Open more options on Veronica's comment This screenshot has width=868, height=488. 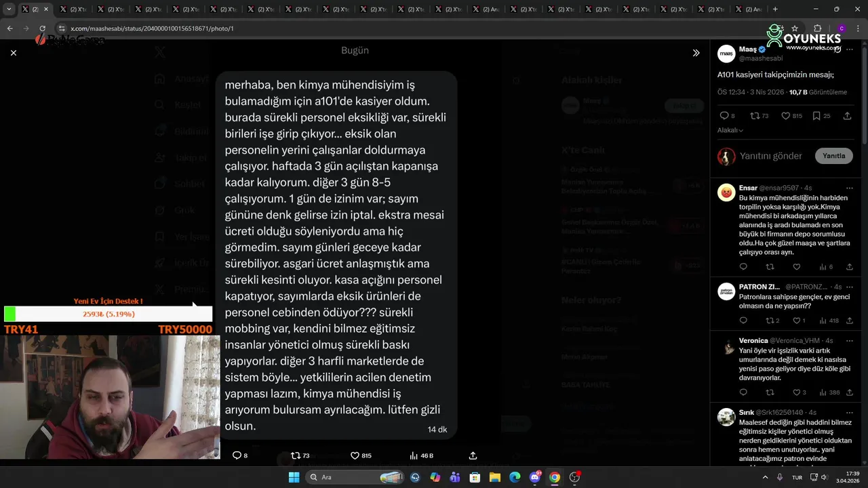(850, 340)
